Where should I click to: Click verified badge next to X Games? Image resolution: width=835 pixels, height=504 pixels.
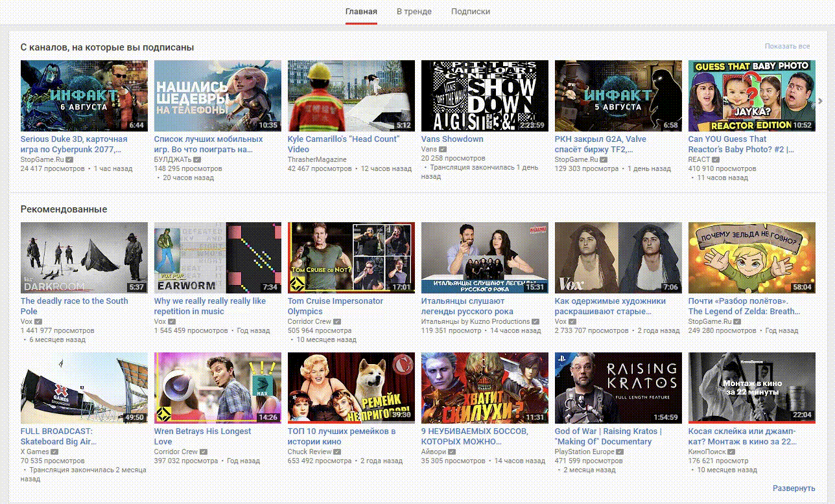(55, 452)
